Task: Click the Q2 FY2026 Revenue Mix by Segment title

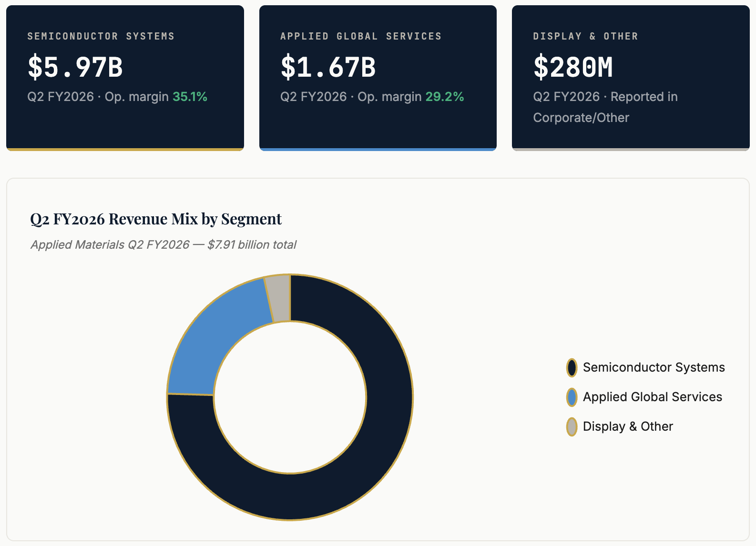Action: pyautogui.click(x=156, y=219)
